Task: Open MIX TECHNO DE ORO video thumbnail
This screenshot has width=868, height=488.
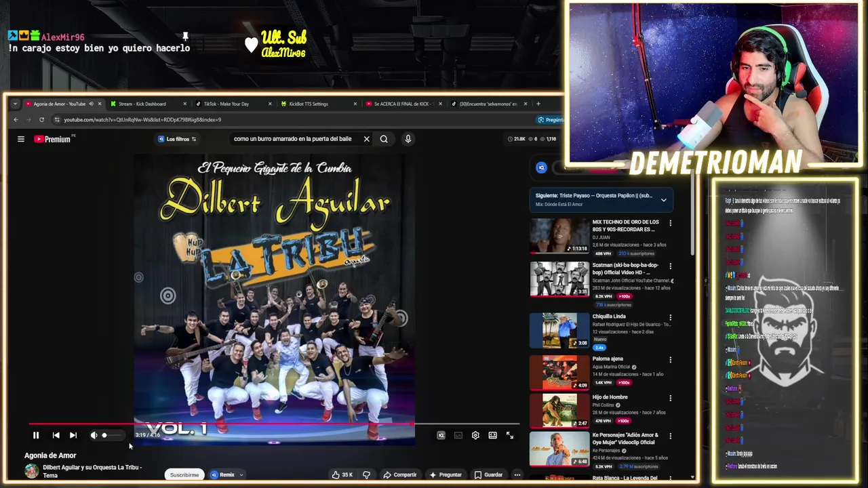Action: [x=559, y=235]
